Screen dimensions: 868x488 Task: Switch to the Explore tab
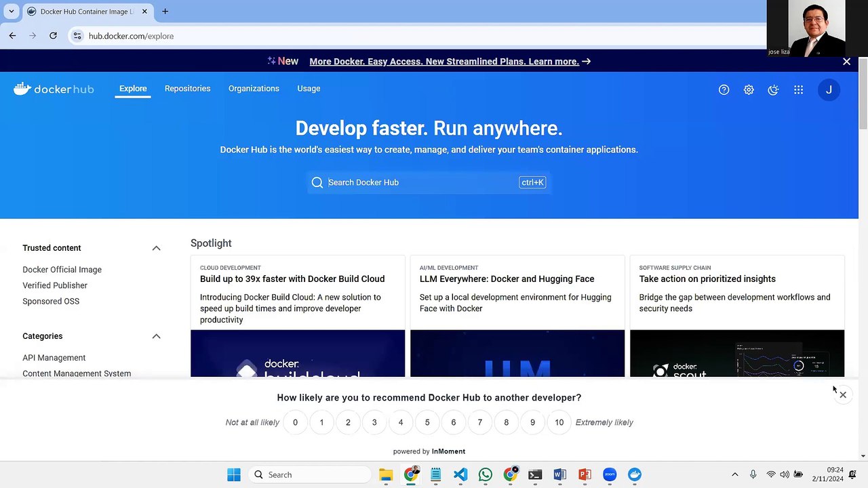coord(133,89)
